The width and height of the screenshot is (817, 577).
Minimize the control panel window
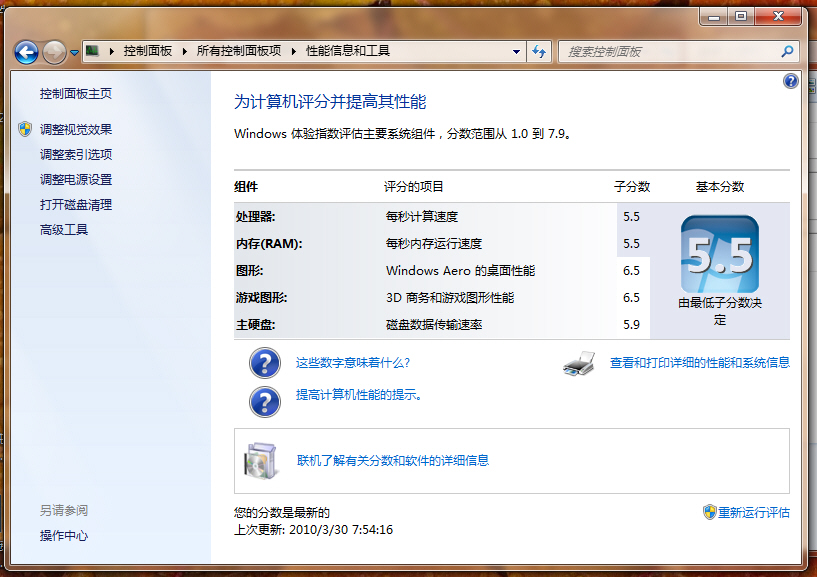pyautogui.click(x=713, y=17)
